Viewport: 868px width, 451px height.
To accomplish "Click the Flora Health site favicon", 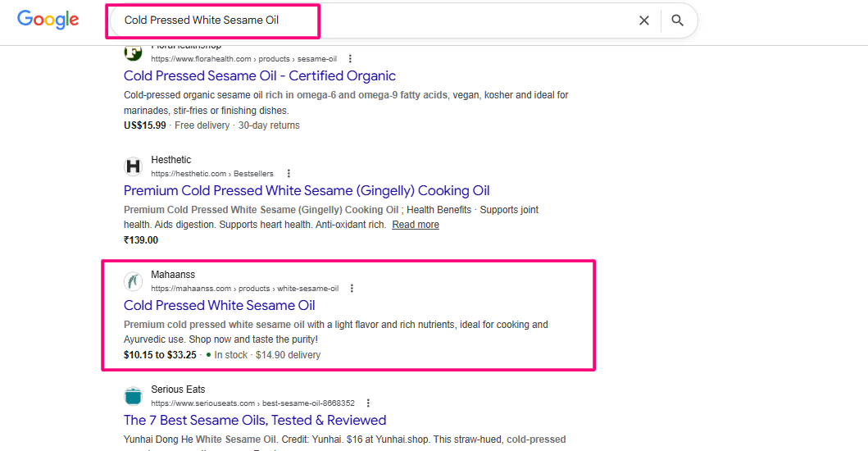I will [x=133, y=52].
